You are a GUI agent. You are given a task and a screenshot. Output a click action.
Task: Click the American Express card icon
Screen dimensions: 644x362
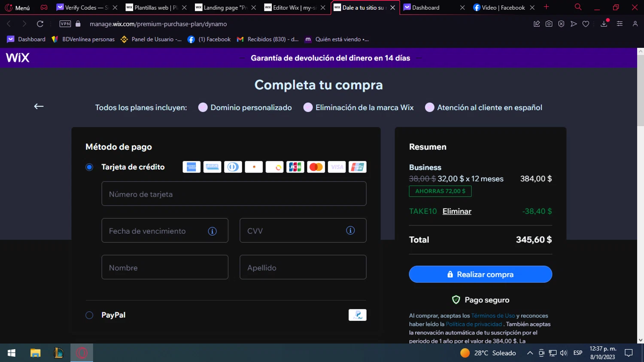coord(191,167)
